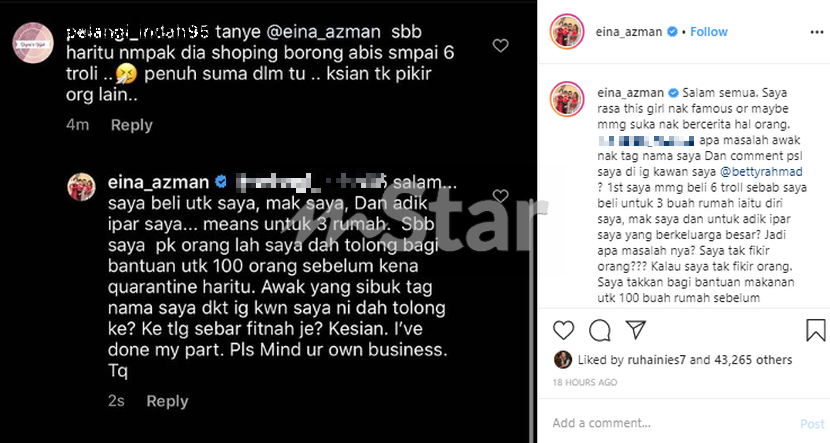Follow eina_azman from the header
This screenshot has width=830, height=443.
point(709,32)
